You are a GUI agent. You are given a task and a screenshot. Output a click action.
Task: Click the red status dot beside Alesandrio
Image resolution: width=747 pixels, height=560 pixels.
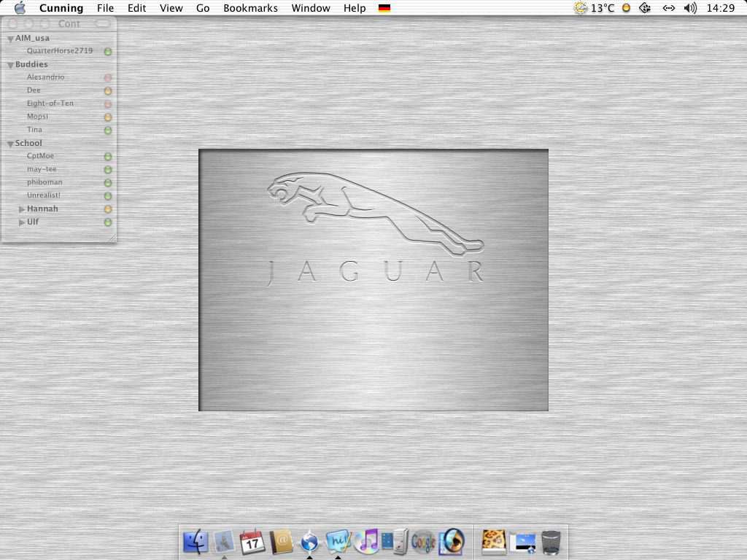[x=108, y=77]
